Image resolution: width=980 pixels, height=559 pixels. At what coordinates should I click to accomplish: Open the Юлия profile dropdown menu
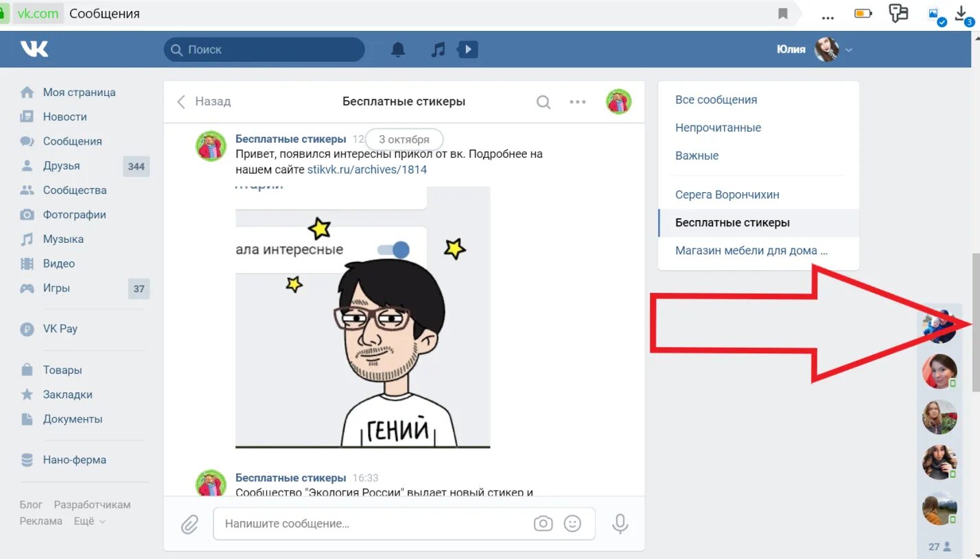tap(815, 49)
